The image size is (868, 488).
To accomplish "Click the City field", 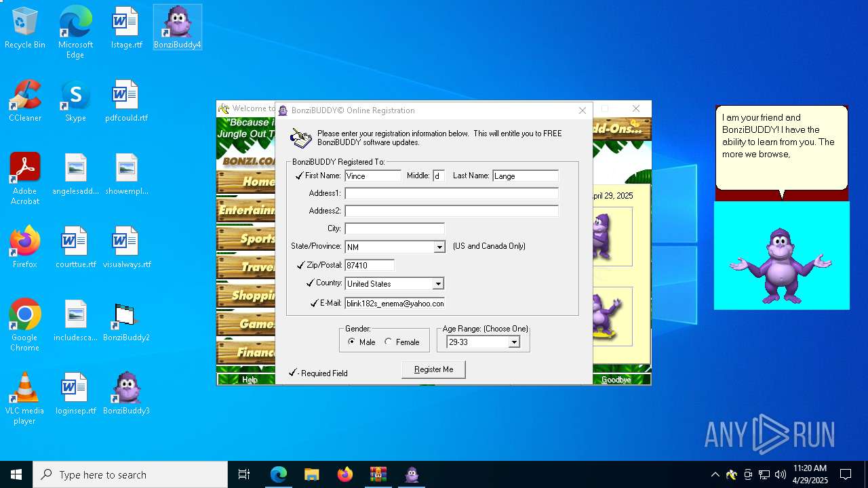I will click(x=395, y=228).
